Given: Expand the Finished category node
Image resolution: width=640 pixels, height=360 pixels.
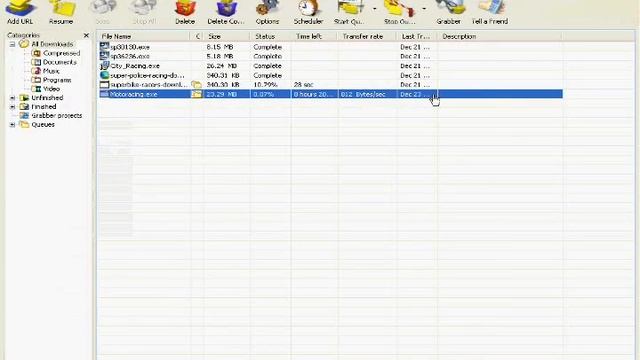Looking at the screenshot, I should [12, 107].
